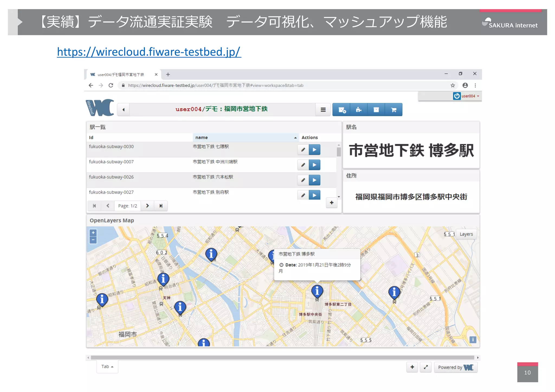Bookmark the page with the star icon

coord(453,85)
